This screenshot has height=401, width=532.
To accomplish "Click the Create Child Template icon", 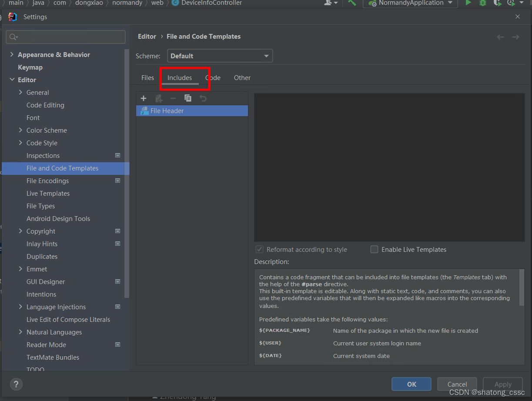I will (x=159, y=98).
